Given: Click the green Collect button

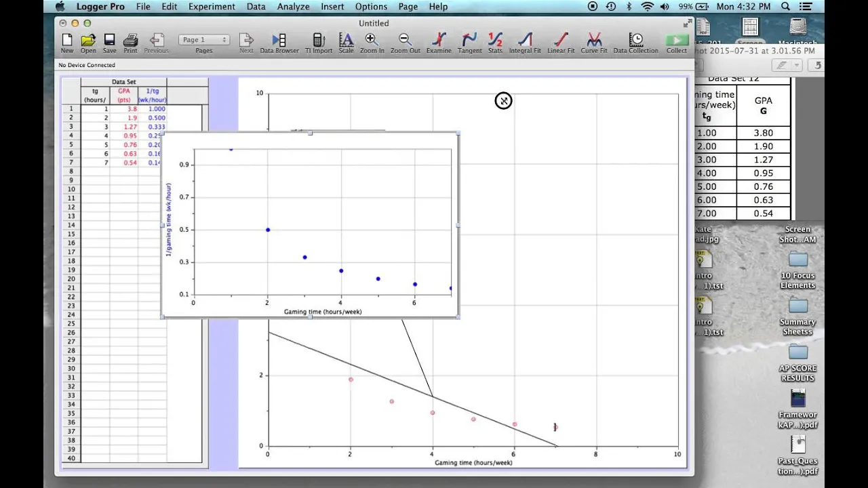Looking at the screenshot, I should point(676,43).
